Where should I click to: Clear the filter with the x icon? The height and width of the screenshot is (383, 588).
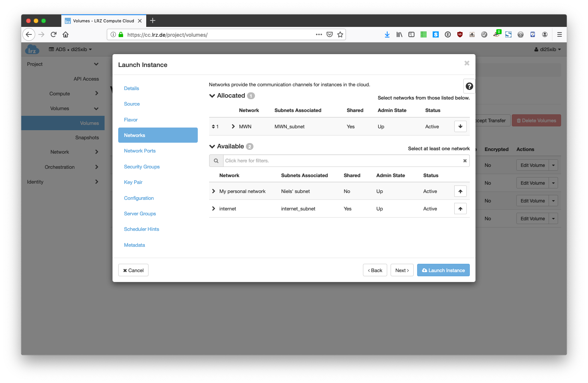pos(465,161)
